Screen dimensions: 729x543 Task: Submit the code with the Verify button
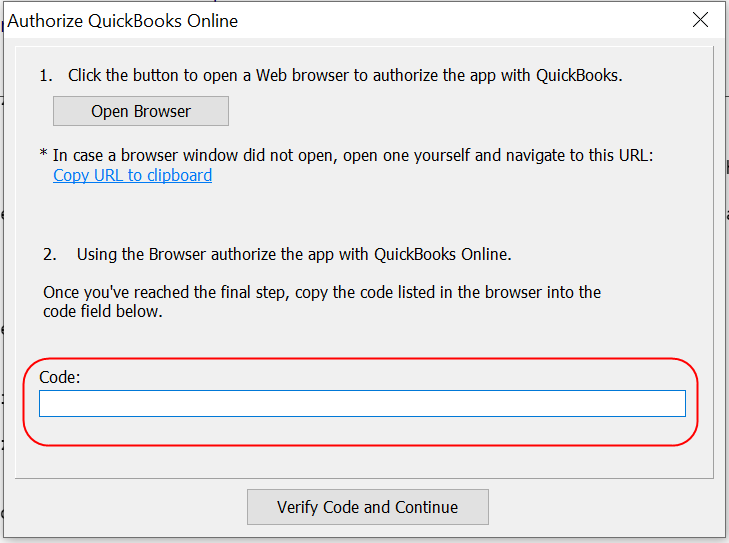(x=367, y=507)
